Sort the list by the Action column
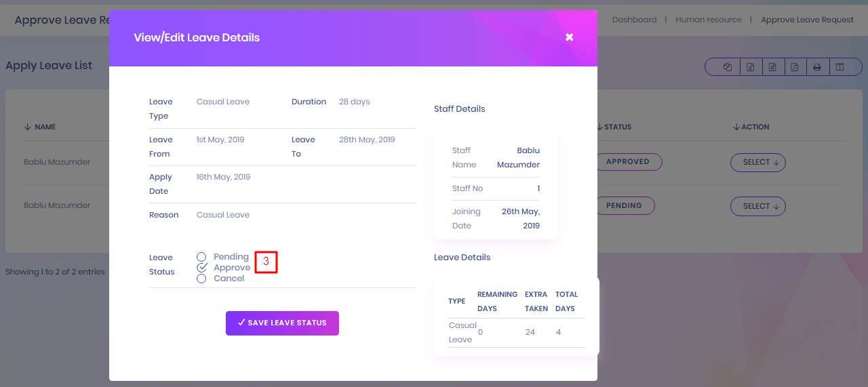Screen dimensions: 868x387 (x=751, y=127)
